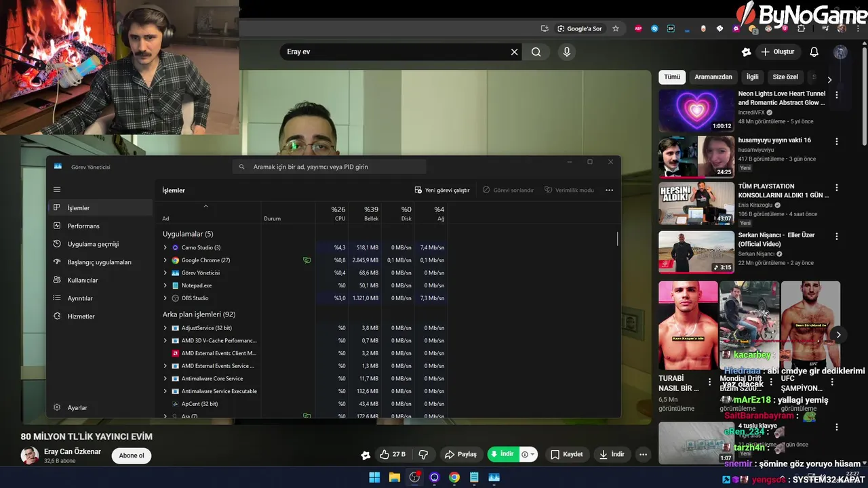Expand Antimalware Service Executable row

tap(165, 391)
